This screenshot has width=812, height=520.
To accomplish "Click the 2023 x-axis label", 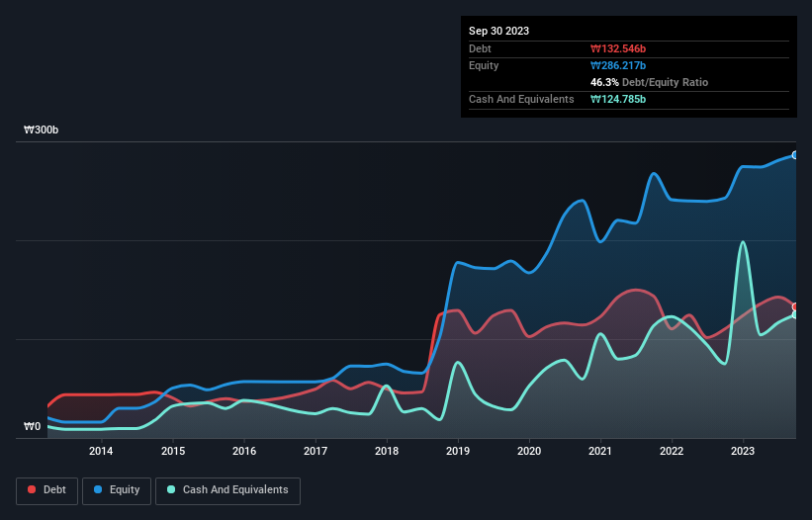I will tap(743, 451).
